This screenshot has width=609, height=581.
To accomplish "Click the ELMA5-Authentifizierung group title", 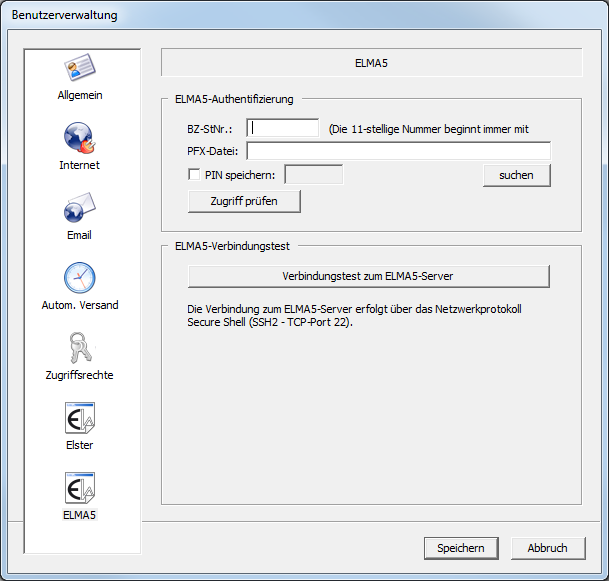I will (x=234, y=99).
